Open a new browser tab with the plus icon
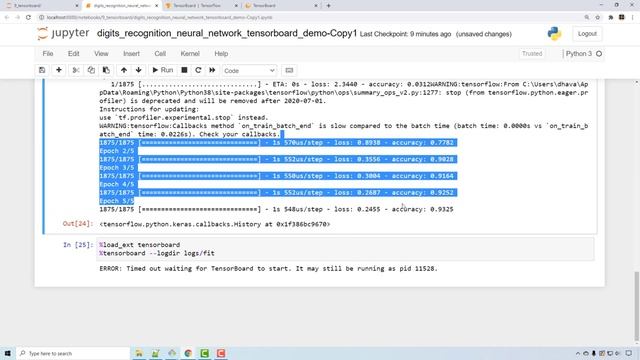The width and height of the screenshot is (640, 360). click(329, 6)
